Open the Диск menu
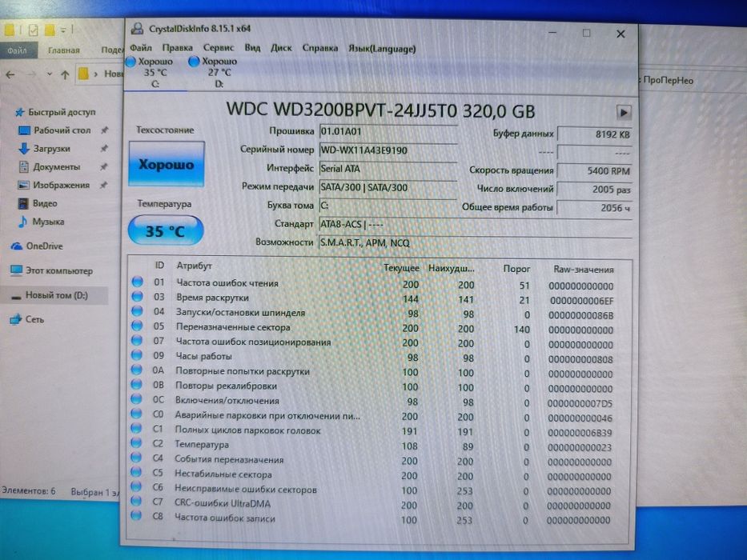This screenshot has height=560, width=747. coord(281,48)
